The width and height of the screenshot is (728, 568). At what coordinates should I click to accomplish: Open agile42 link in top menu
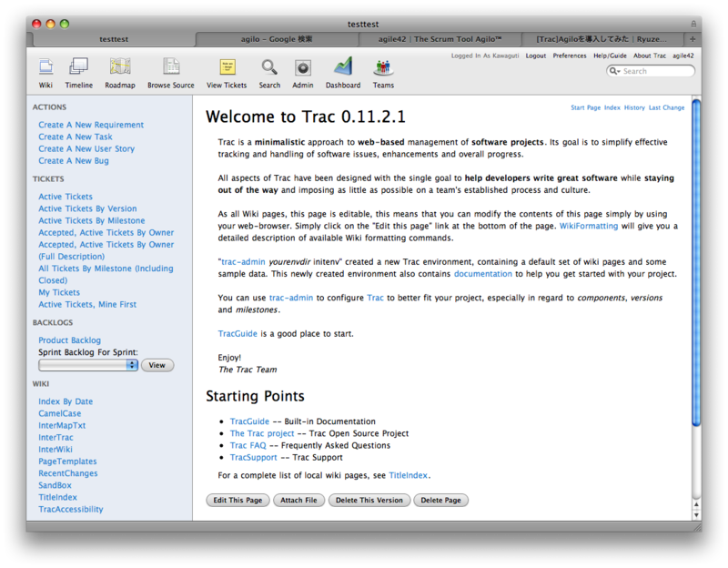pos(683,56)
